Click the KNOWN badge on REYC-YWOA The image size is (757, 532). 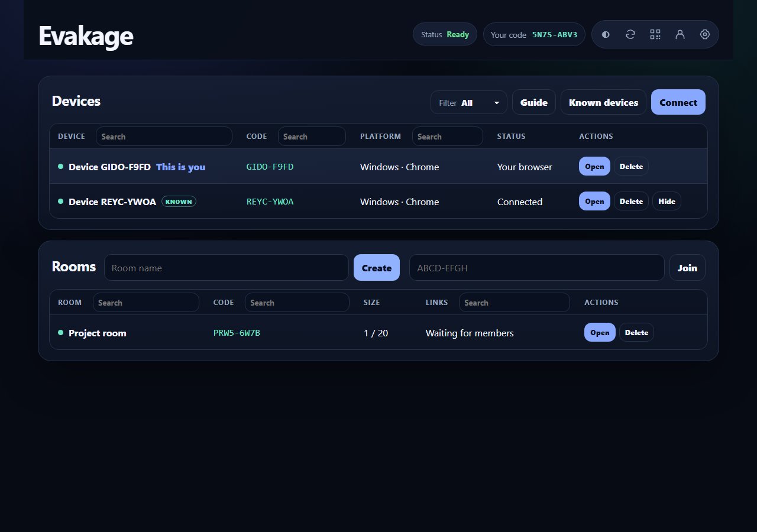point(179,202)
